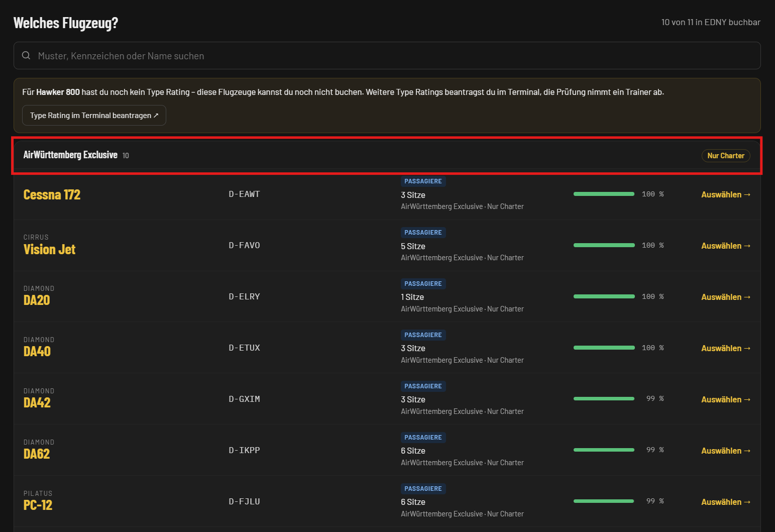Choose Auswählen for the Vision Jet
775x532 pixels.
click(726, 246)
